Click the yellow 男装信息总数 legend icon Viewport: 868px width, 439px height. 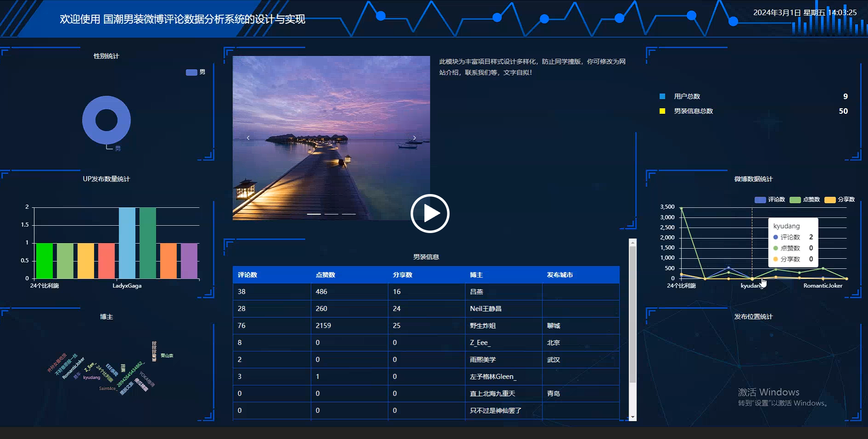click(x=662, y=111)
